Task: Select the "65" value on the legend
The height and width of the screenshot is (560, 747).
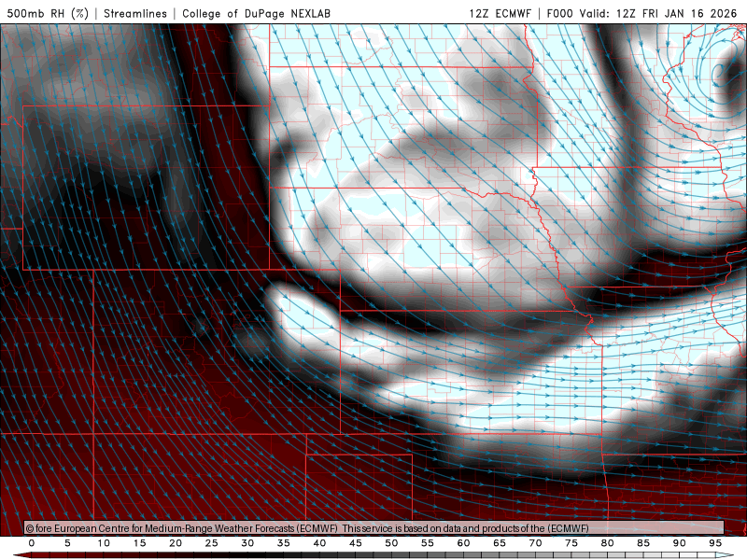Action: point(500,543)
